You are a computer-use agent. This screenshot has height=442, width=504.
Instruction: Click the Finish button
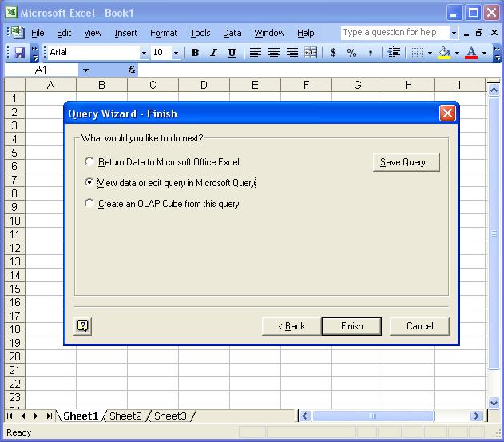351,326
